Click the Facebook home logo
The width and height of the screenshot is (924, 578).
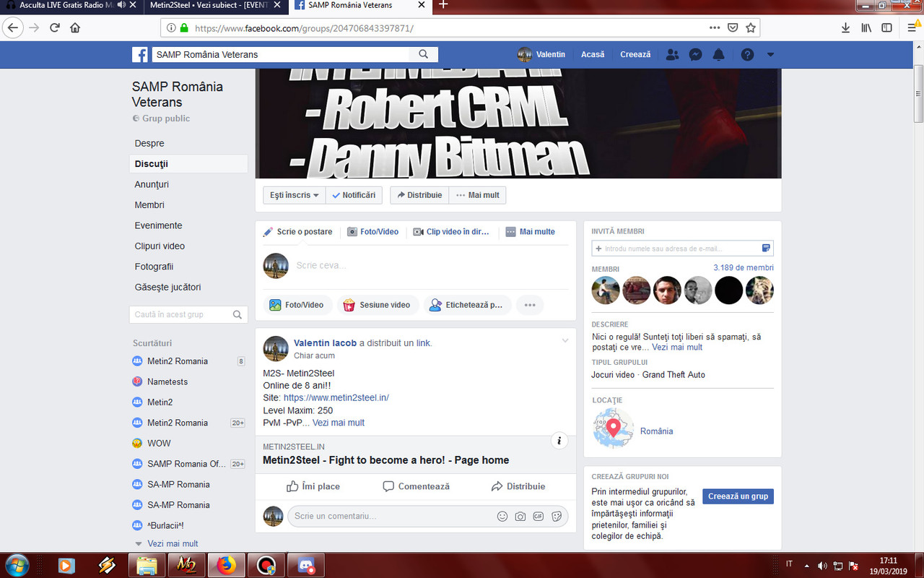click(x=139, y=54)
